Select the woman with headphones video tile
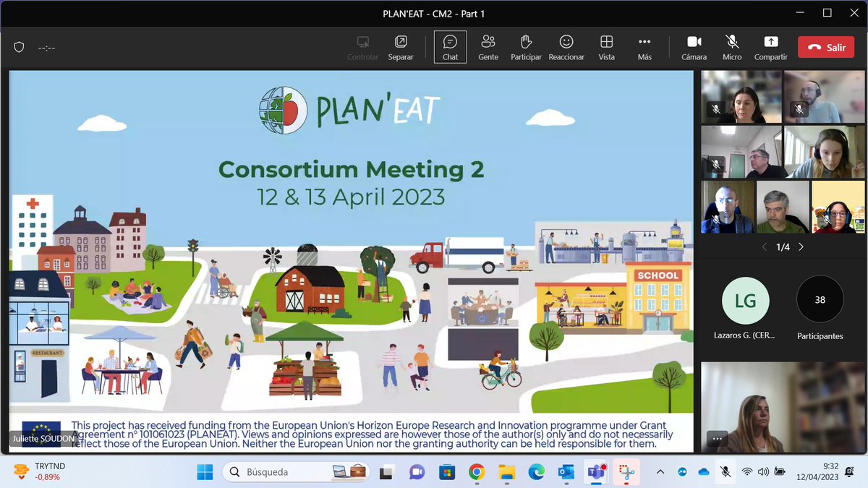This screenshot has width=868, height=488. [x=825, y=151]
